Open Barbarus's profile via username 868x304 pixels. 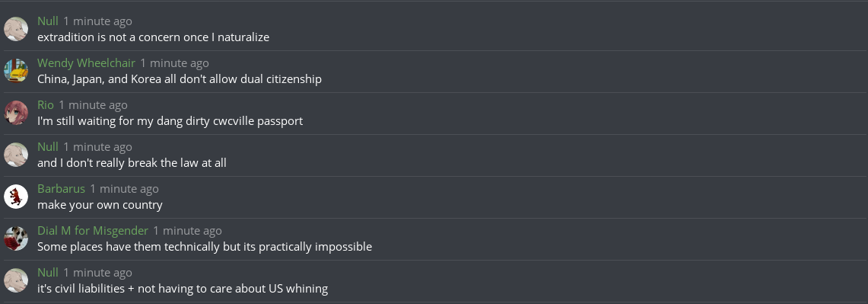click(62, 189)
